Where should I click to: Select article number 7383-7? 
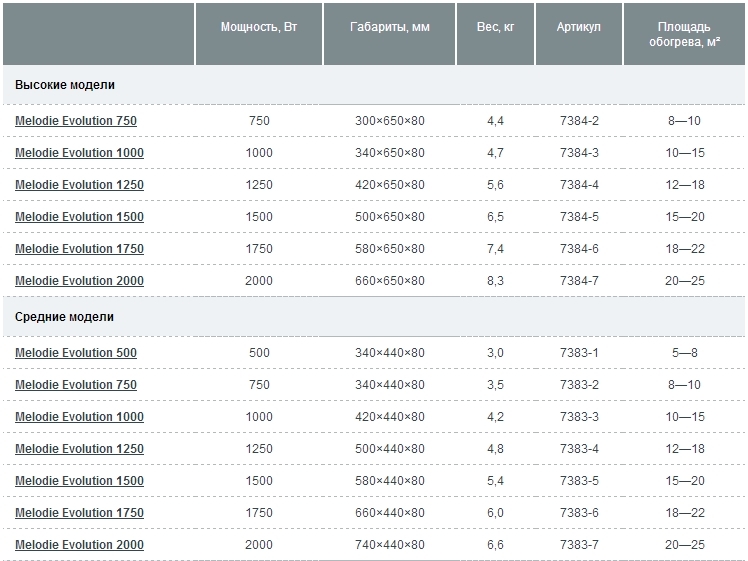[x=579, y=544]
